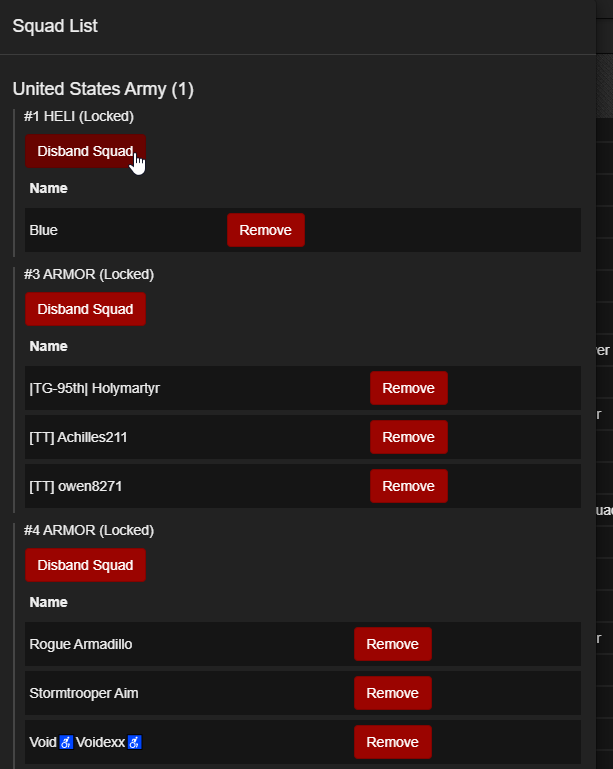This screenshot has height=769, width=613.
Task: Click the first wheelchair emoji in Void's name
Action: (x=66, y=742)
